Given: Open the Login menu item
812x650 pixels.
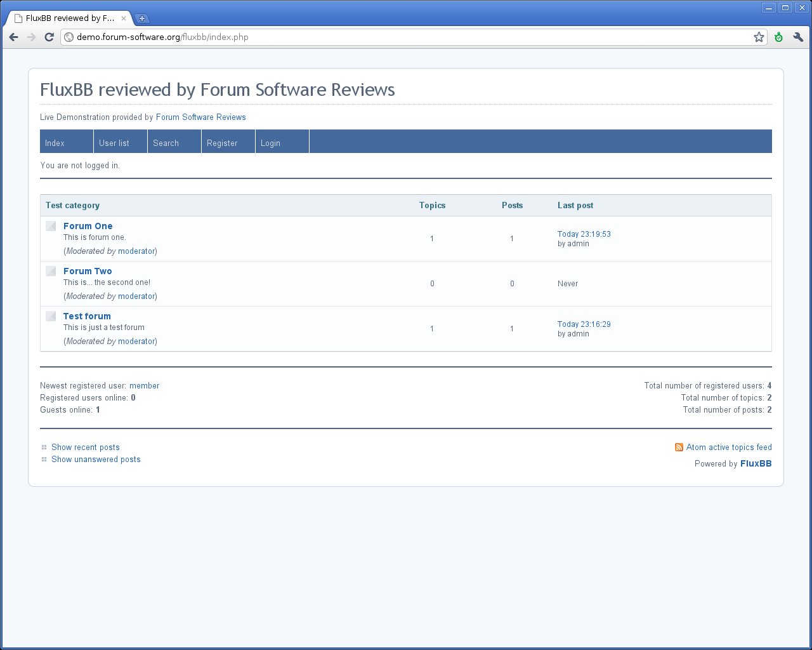Looking at the screenshot, I should tap(282, 142).
